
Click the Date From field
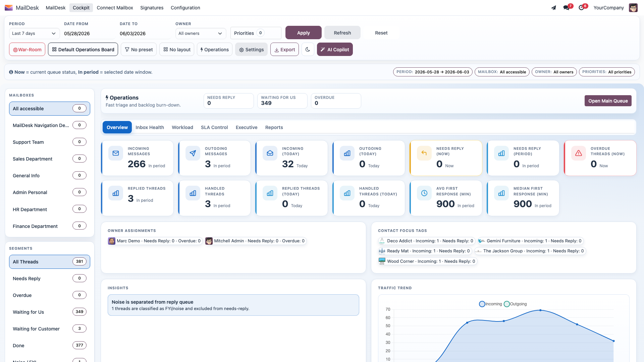[x=89, y=34]
